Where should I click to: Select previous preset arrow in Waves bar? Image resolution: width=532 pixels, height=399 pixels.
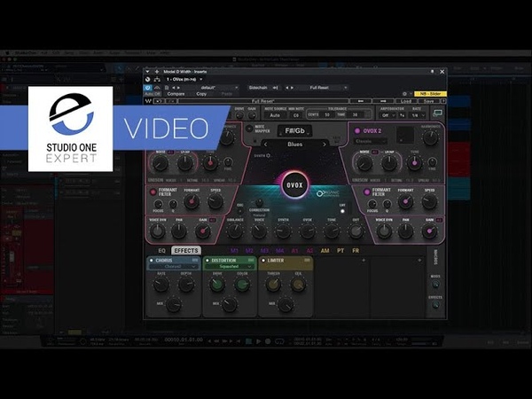point(361,101)
